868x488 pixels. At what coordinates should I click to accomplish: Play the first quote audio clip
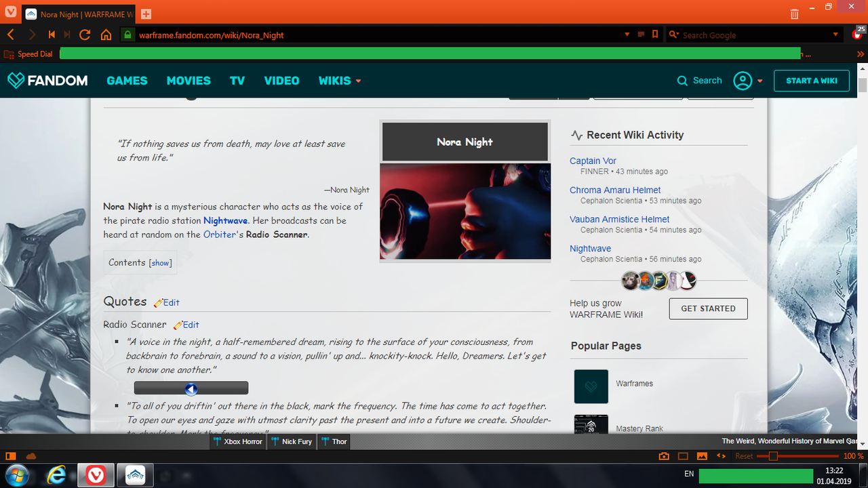pyautogui.click(x=191, y=388)
